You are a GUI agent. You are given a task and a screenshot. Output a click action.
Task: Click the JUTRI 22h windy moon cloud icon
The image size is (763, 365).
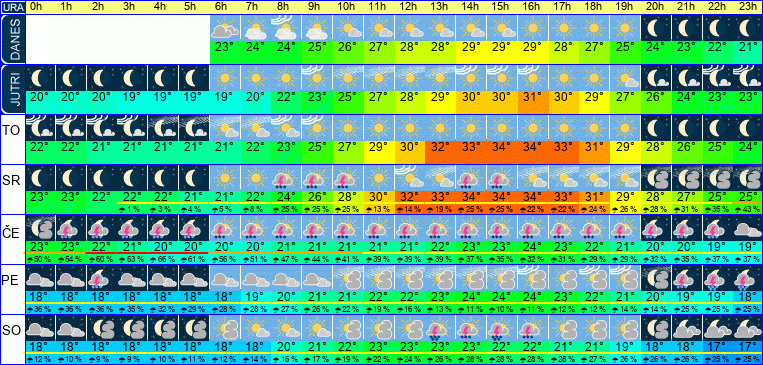tap(718, 78)
